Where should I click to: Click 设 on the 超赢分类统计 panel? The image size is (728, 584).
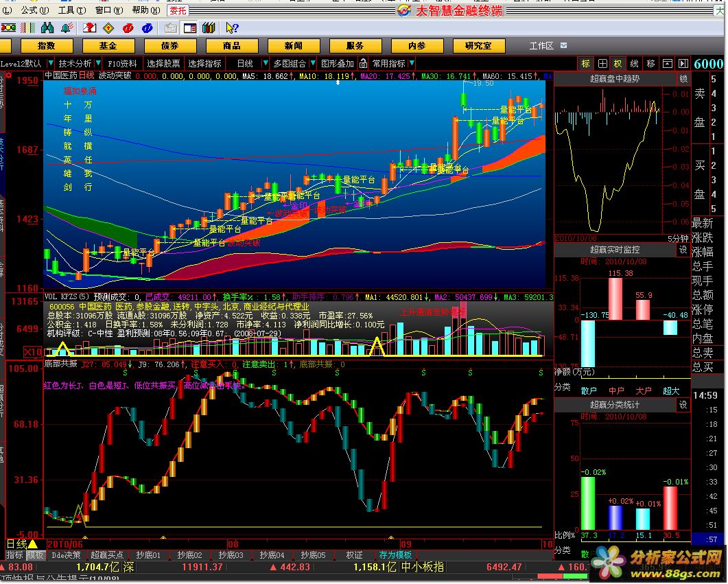point(683,406)
